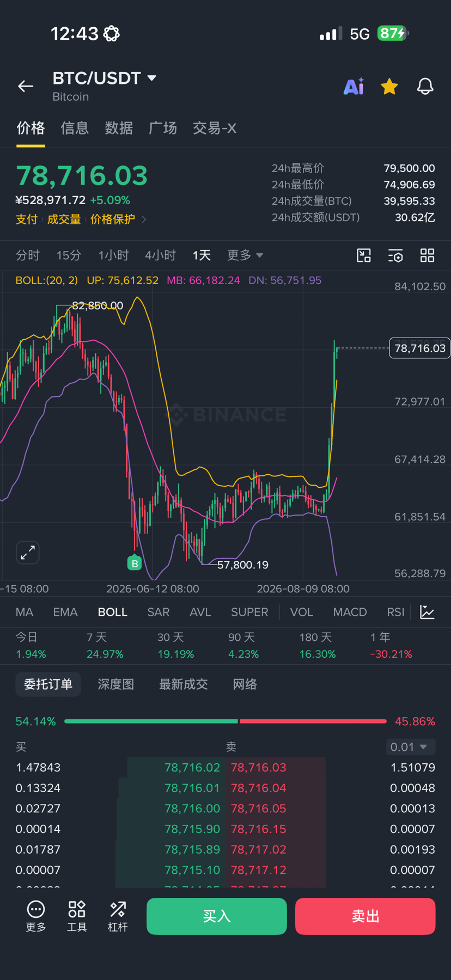Select the 网络 tab
The width and height of the screenshot is (451, 980).
245,684
